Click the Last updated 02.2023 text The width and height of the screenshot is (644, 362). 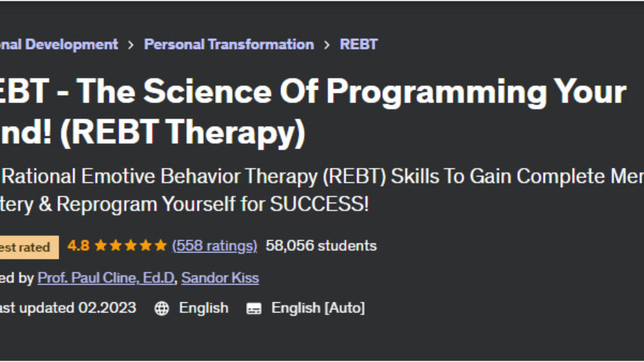tap(67, 308)
